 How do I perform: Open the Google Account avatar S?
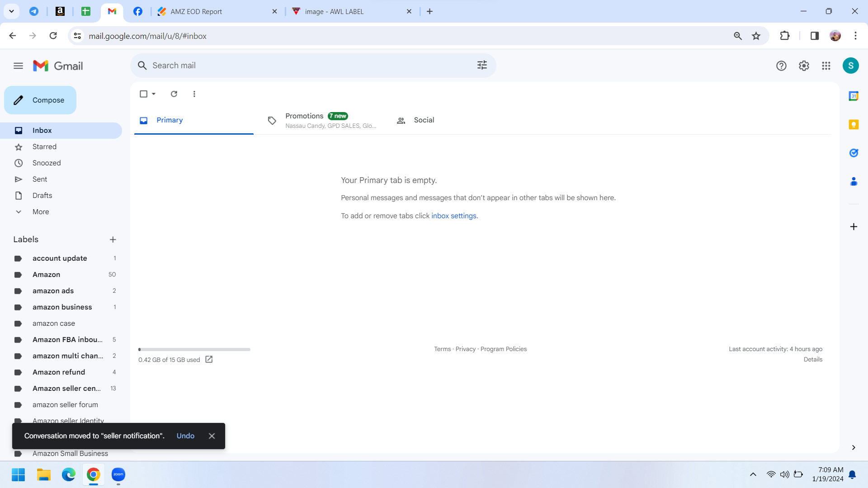click(x=851, y=66)
